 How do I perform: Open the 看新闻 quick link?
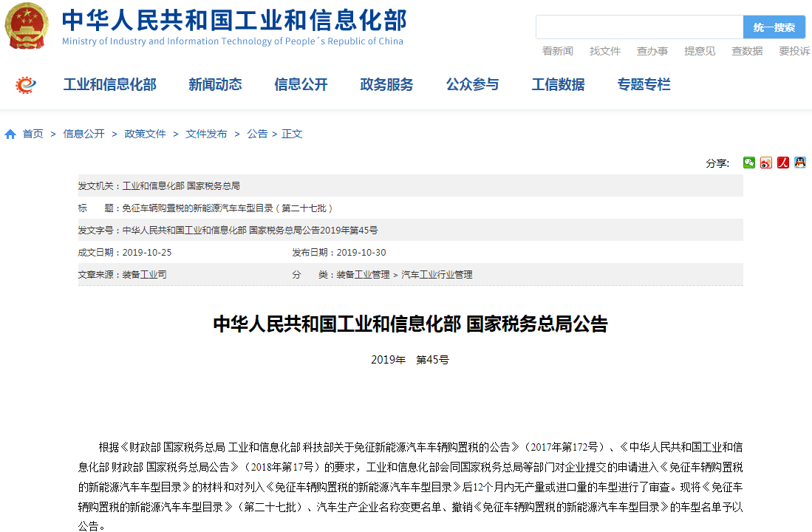tap(557, 51)
